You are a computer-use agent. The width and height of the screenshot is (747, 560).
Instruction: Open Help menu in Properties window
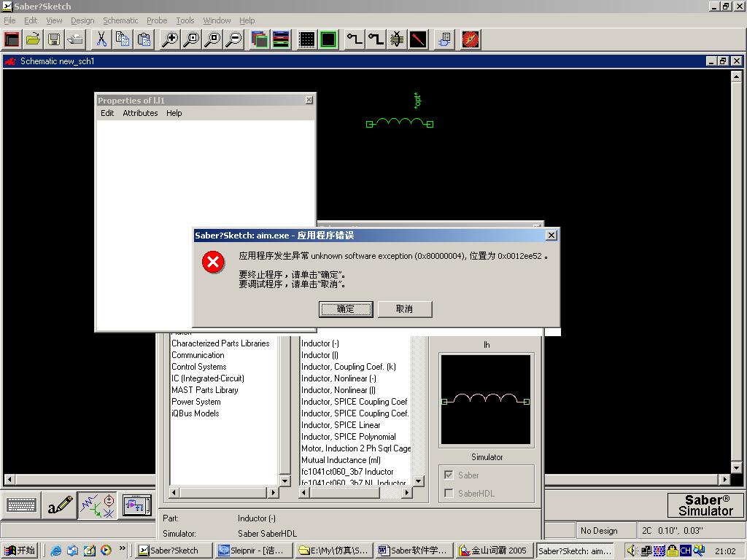pyautogui.click(x=174, y=113)
